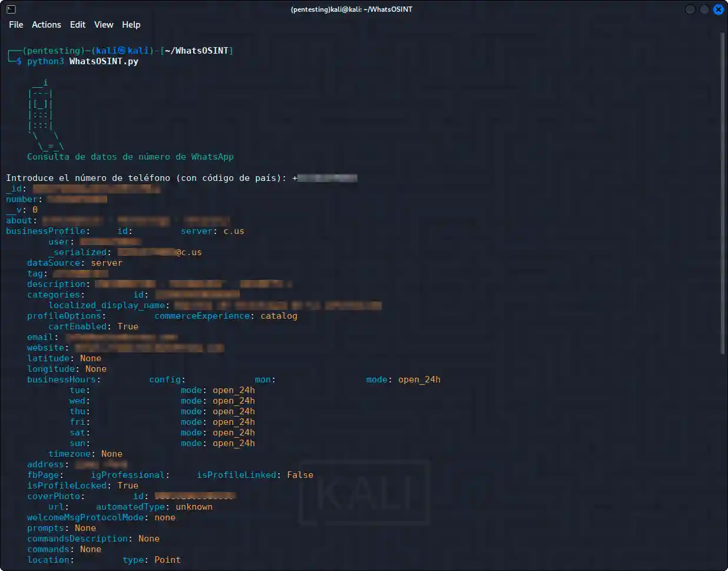Open the File menu
This screenshot has width=728, height=571.
pyautogui.click(x=16, y=25)
